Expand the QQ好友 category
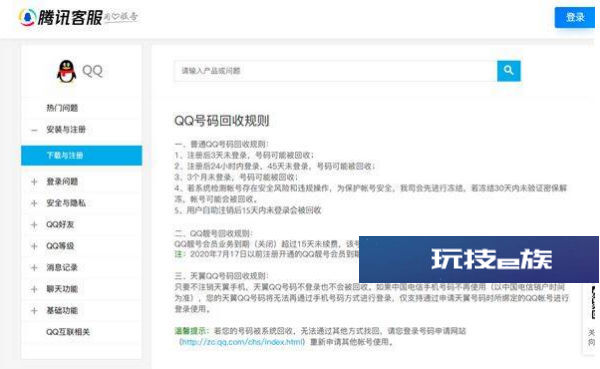Viewport: 600px width, 369px height. (34, 225)
